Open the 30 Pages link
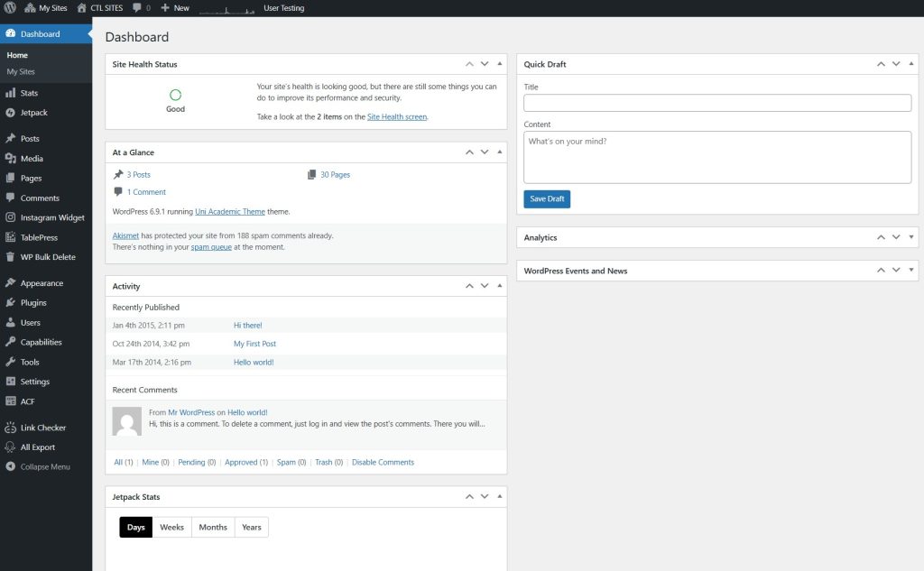Viewport: 924px width, 571px height. click(336, 174)
